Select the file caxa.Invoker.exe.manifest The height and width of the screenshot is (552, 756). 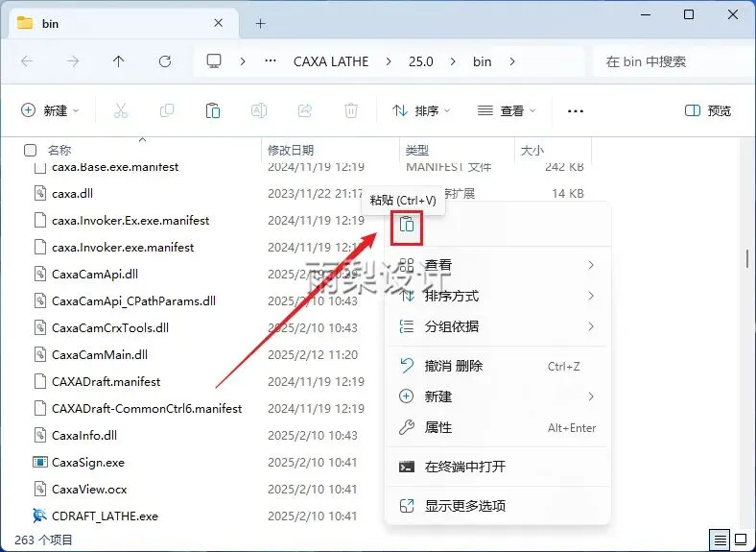pyautogui.click(x=123, y=248)
